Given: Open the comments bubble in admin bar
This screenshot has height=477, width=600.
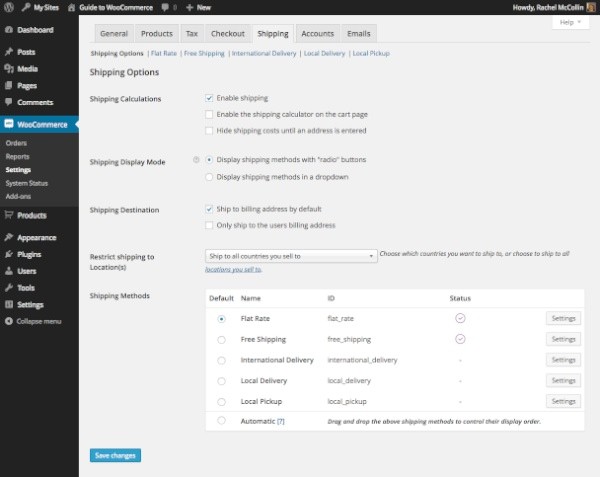Looking at the screenshot, I should (x=165, y=7).
